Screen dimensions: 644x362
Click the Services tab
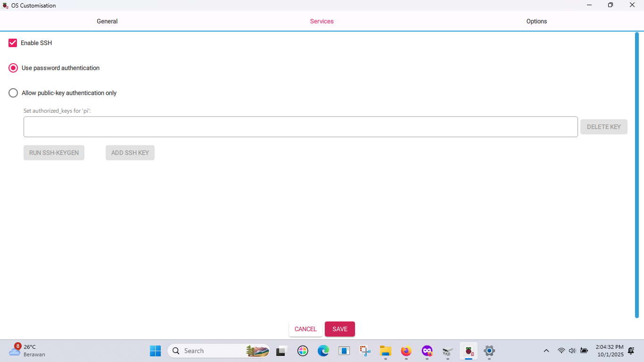pos(322,21)
